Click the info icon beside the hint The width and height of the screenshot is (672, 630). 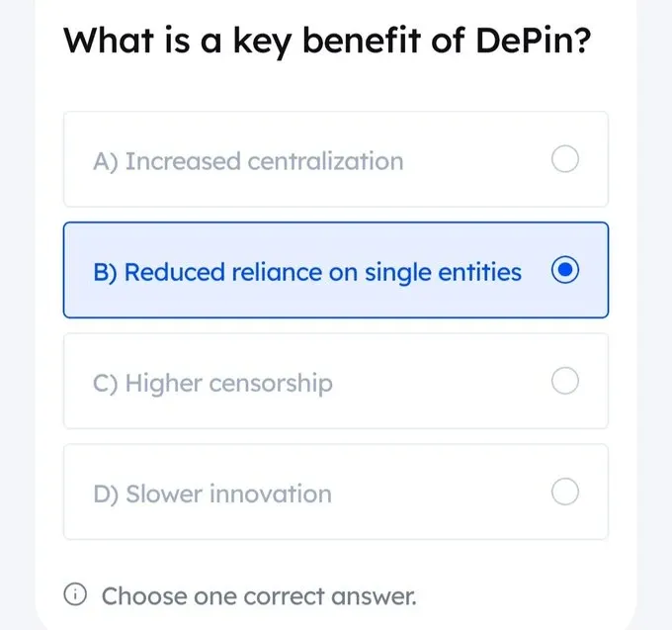[x=76, y=596]
